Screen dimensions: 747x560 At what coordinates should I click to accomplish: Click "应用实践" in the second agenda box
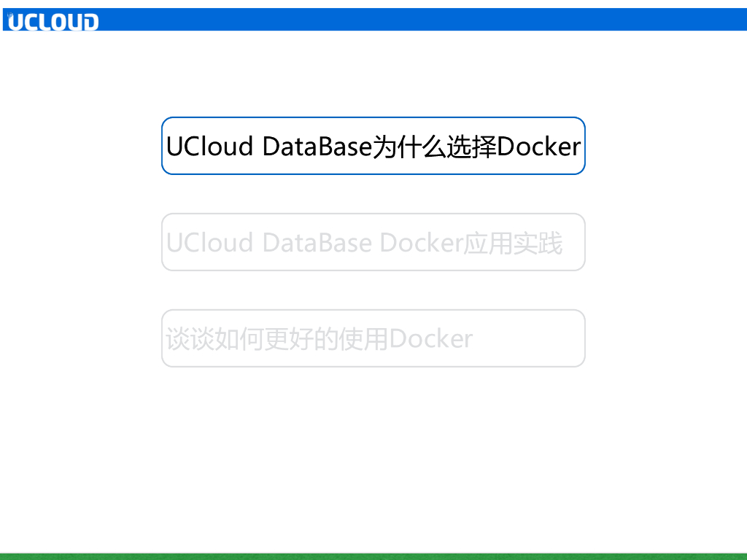click(x=514, y=243)
